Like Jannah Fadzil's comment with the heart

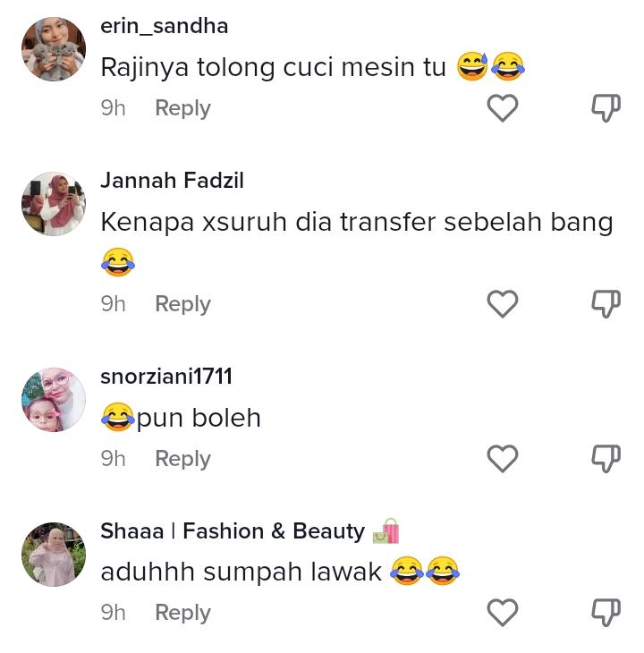pyautogui.click(x=503, y=304)
